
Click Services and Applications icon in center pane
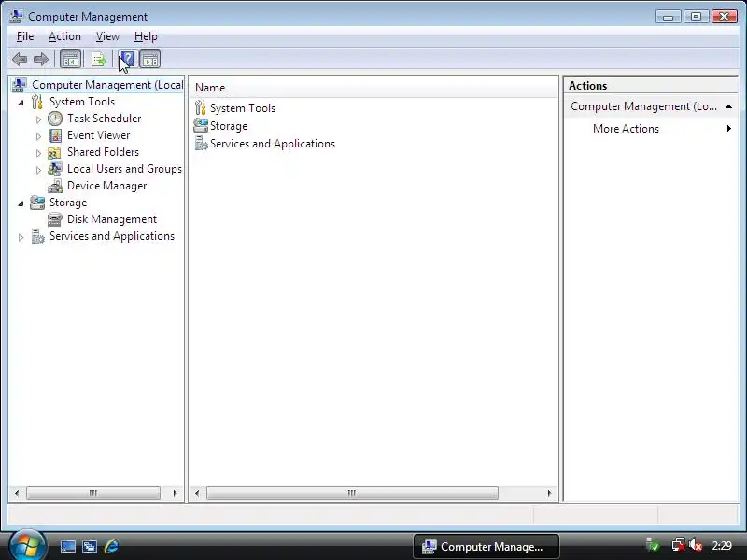click(201, 144)
